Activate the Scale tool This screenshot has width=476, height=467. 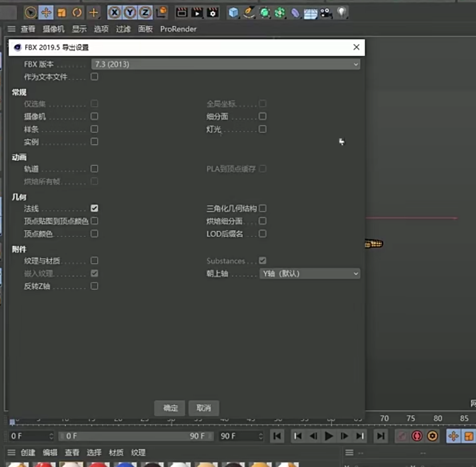pyautogui.click(x=62, y=13)
